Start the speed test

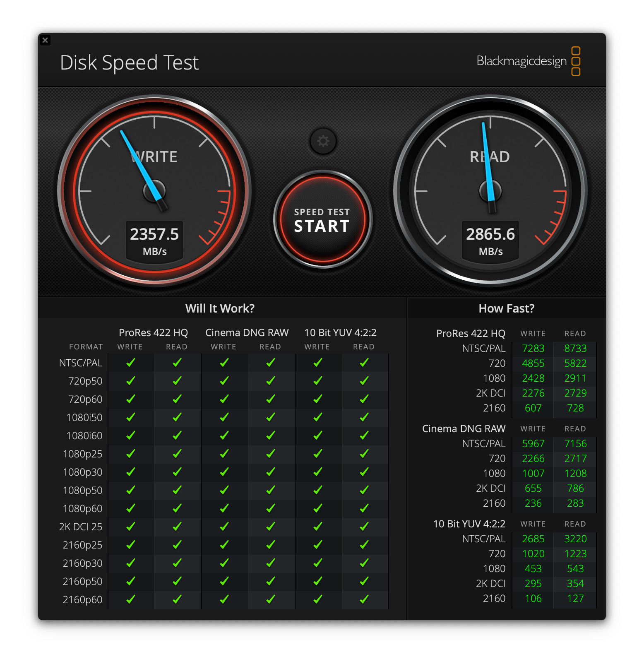(x=323, y=219)
